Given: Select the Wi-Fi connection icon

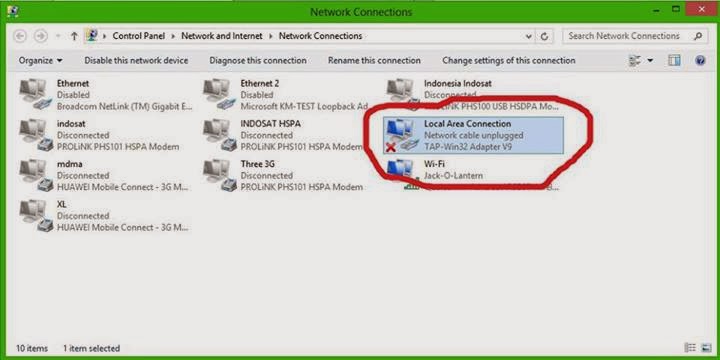Looking at the screenshot, I should [x=403, y=174].
